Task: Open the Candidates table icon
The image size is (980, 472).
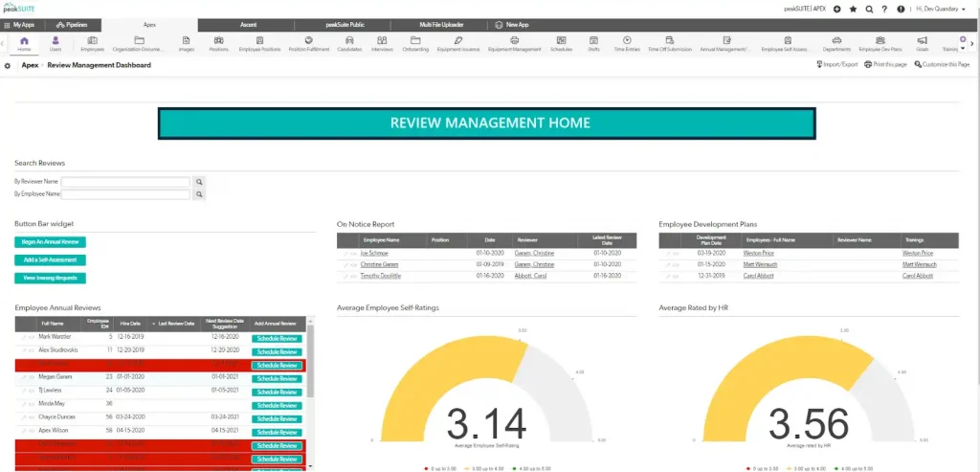Action: 349,40
